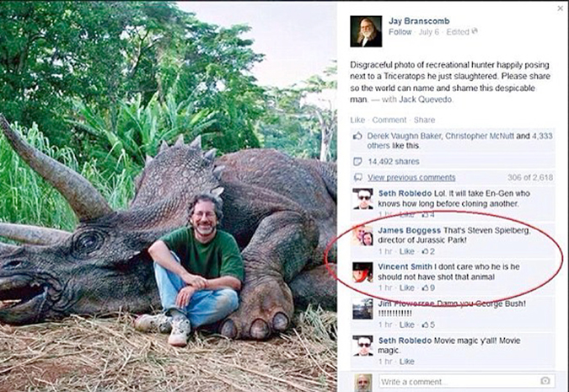Open James Boggess's avatar
This screenshot has width=569, height=392.
pyautogui.click(x=363, y=235)
